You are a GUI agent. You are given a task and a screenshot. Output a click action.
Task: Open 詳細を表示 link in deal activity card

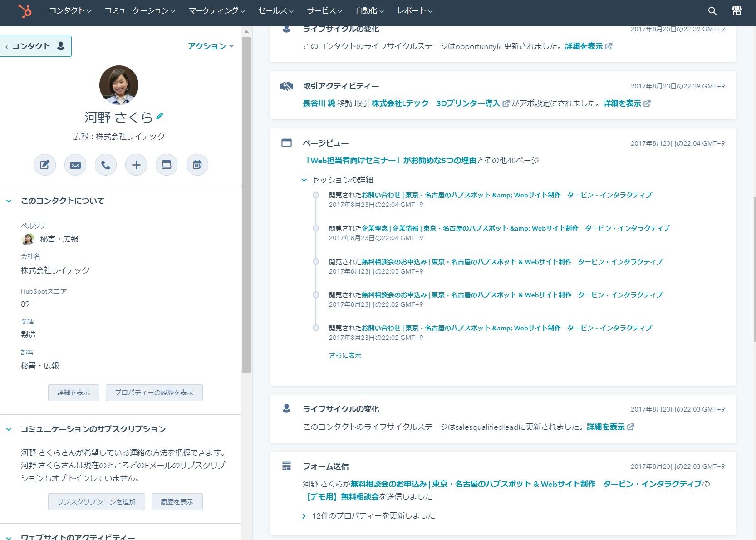(x=622, y=103)
